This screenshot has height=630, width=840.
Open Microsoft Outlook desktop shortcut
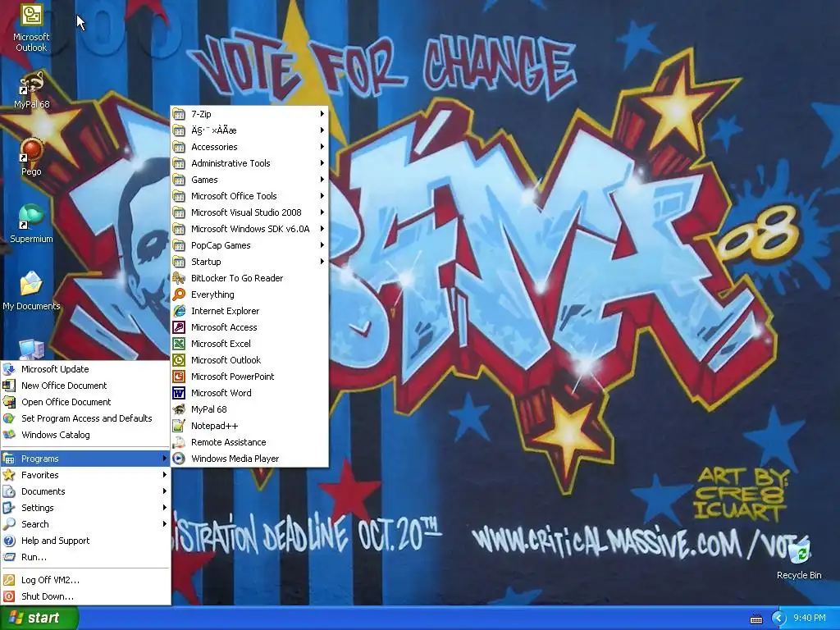tap(31, 28)
